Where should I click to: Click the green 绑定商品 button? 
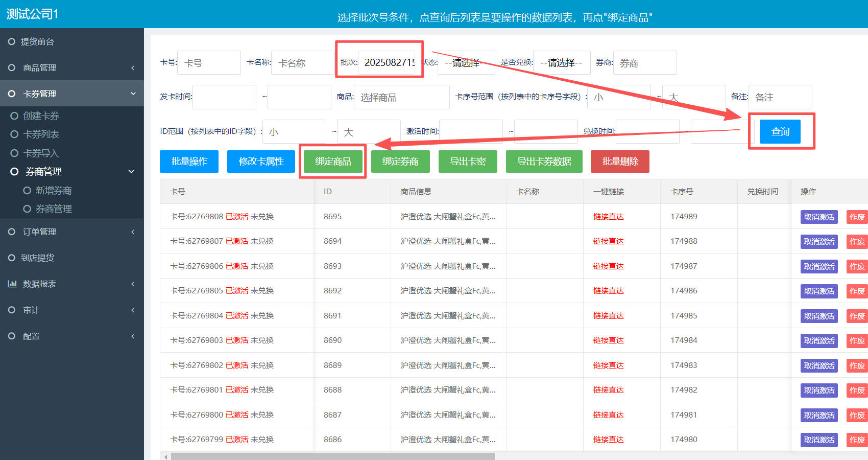333,162
